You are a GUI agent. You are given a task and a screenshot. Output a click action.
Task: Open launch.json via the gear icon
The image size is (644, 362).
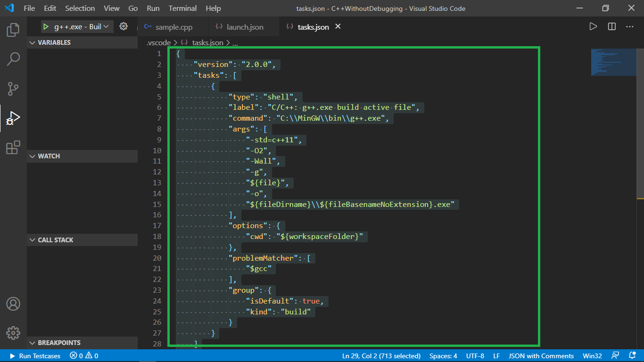(x=124, y=26)
